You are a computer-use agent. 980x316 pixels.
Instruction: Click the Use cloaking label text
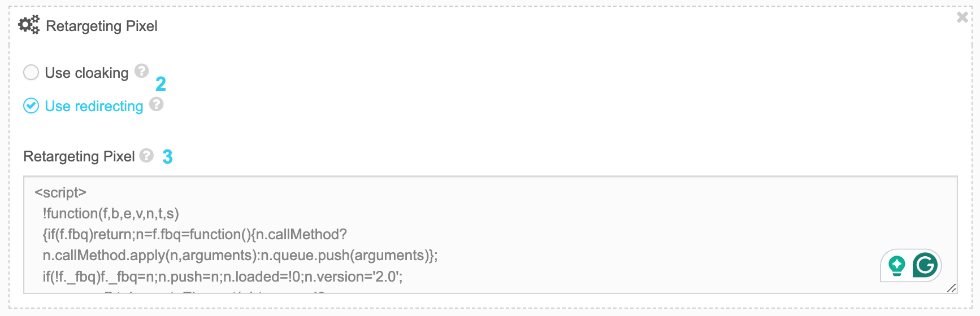[86, 73]
